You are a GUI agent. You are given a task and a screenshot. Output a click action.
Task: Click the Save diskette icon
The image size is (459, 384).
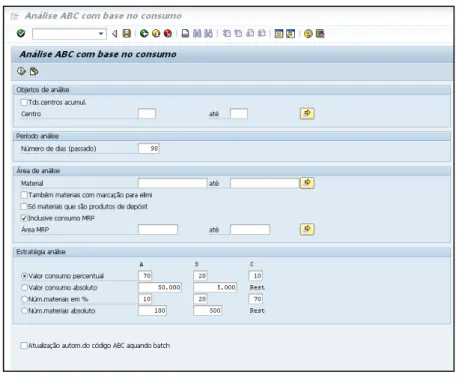[x=127, y=33]
